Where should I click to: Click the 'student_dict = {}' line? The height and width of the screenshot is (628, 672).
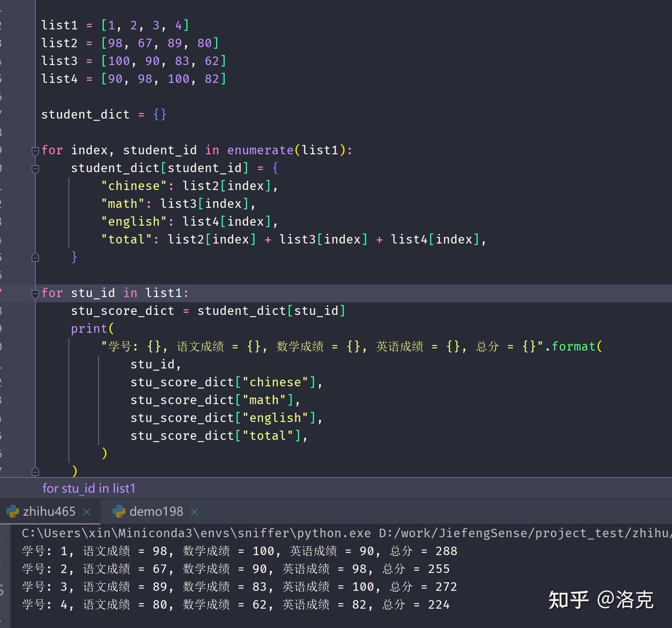point(104,115)
